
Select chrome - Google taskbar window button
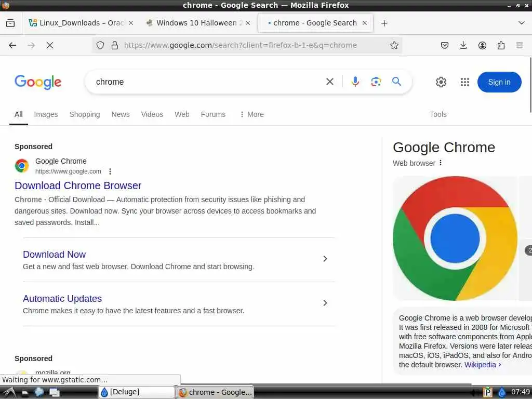216,392
